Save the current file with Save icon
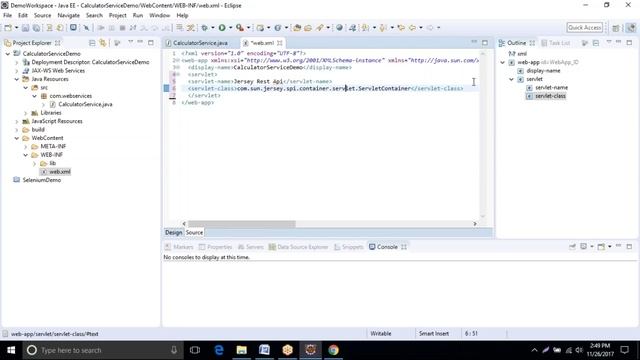640x360 pixels. tap(25, 28)
